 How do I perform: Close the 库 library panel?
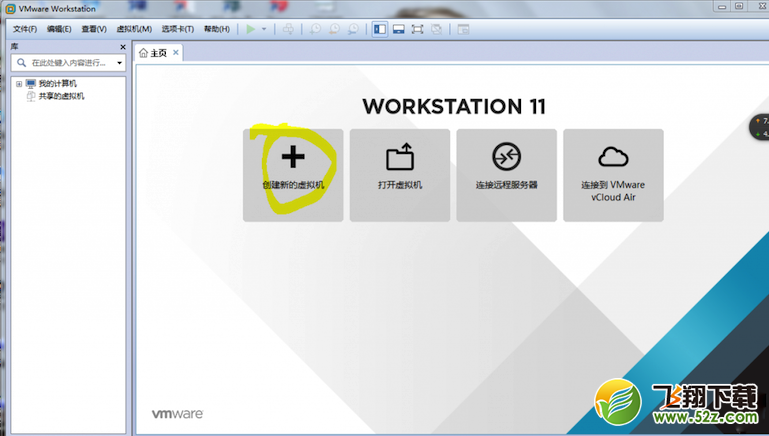pos(123,47)
